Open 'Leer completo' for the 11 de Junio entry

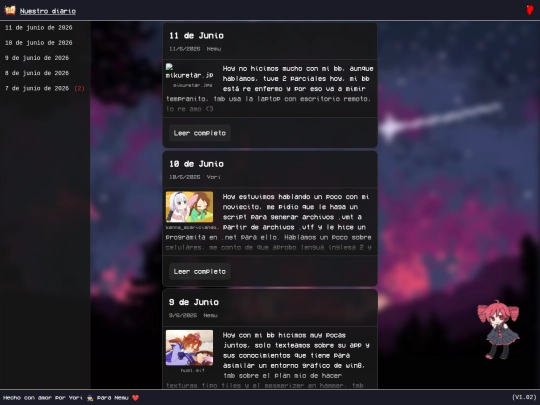tap(200, 133)
